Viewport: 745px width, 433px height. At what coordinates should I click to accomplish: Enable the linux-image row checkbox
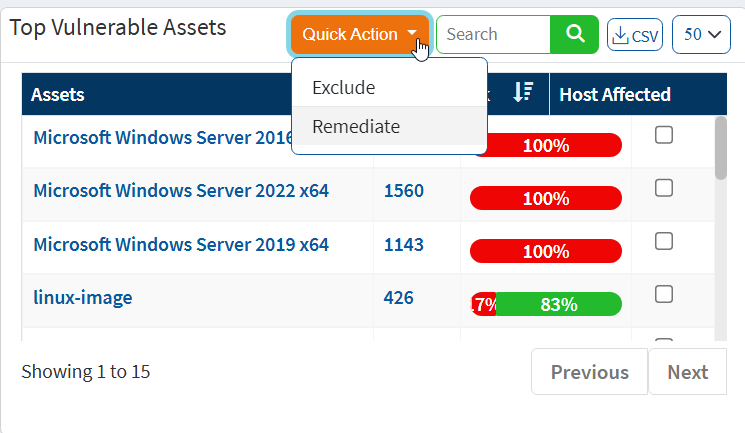[x=664, y=294]
